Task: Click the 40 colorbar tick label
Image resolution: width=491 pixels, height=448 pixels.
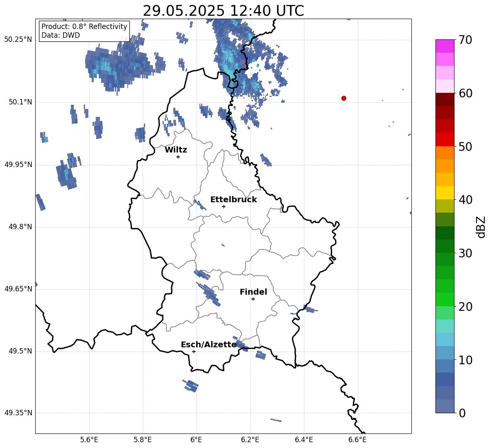Action: coord(465,200)
